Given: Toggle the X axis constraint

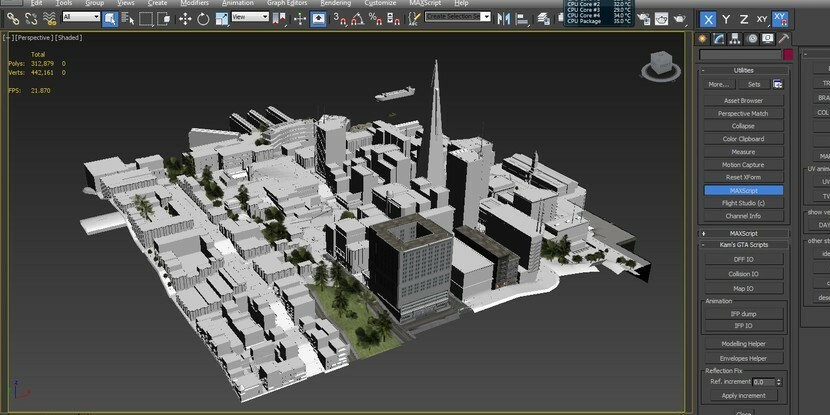Looking at the screenshot, I should pyautogui.click(x=708, y=19).
